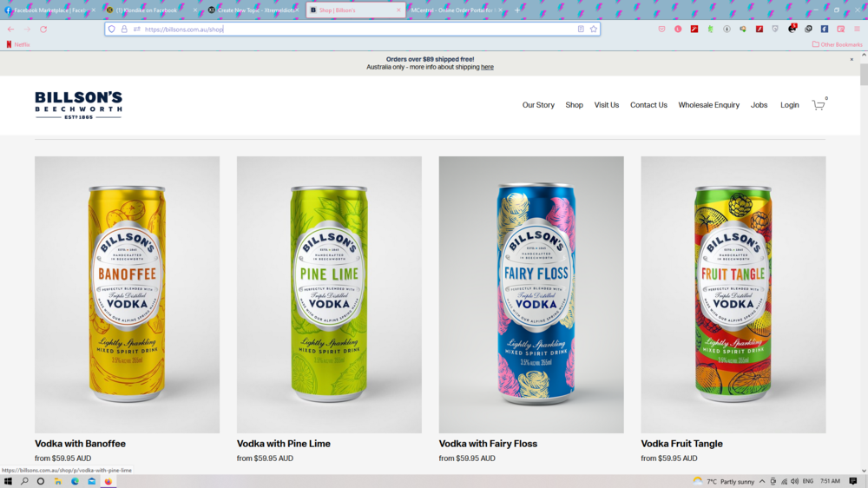This screenshot has width=868, height=488.
Task: Open Our Story menu item
Action: point(538,105)
